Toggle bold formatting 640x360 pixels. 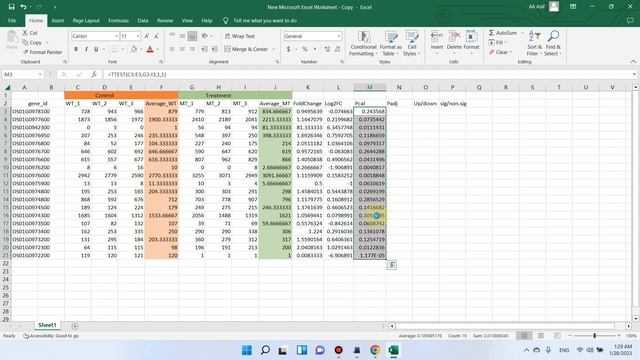pyautogui.click(x=76, y=49)
